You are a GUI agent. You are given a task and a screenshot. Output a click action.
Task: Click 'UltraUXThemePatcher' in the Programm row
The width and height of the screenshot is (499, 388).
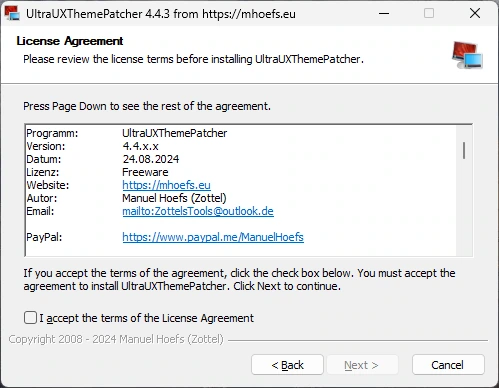(175, 133)
